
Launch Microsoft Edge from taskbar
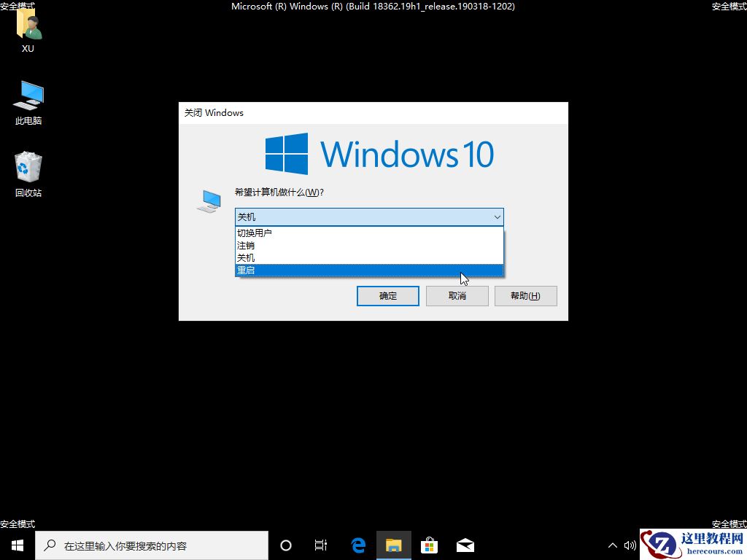[x=358, y=545]
